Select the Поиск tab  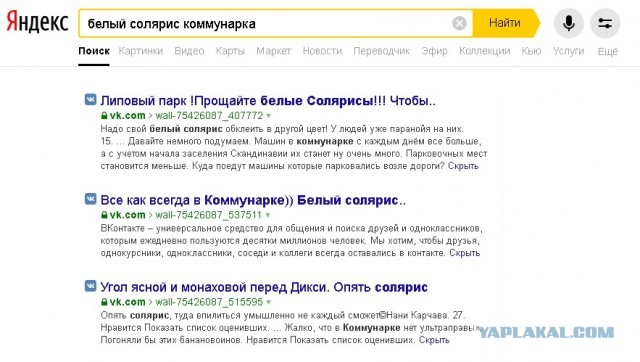pyautogui.click(x=94, y=51)
